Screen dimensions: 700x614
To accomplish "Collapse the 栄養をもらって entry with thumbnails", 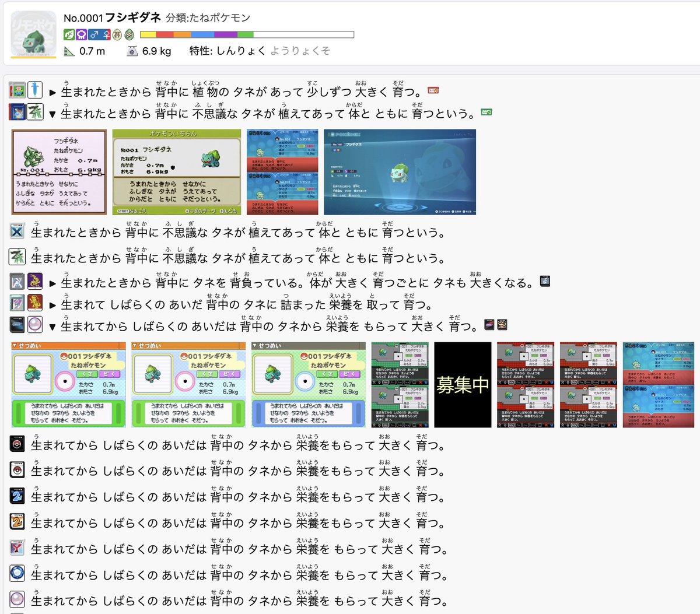I will coord(52,327).
